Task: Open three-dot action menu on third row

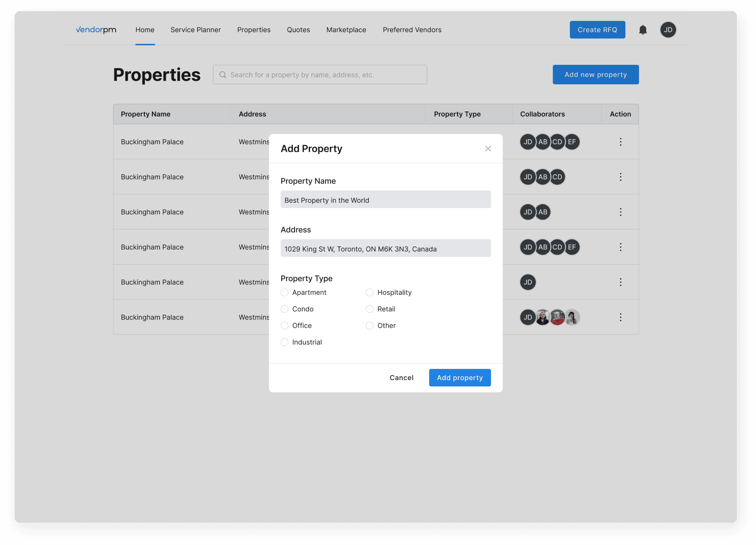Action: tap(620, 212)
